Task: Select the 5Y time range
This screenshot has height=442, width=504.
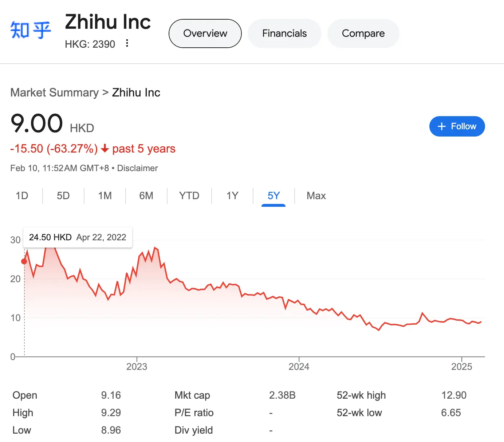Action: point(273,196)
